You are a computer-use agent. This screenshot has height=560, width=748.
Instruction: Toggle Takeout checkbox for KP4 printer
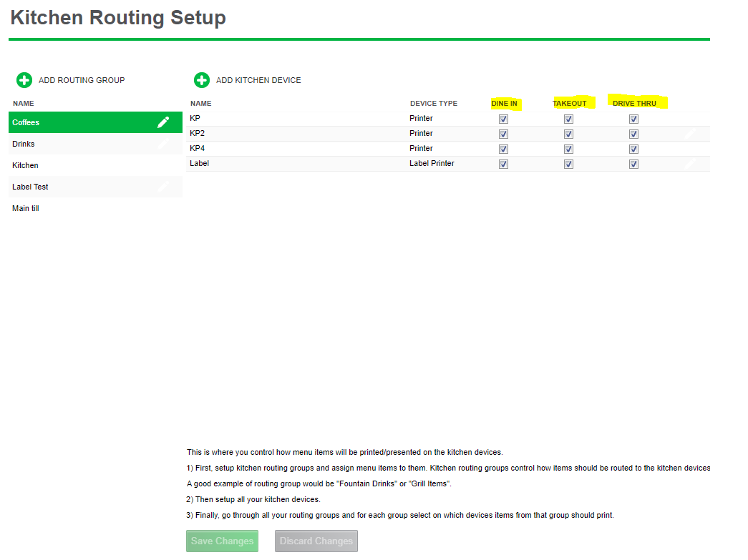568,149
